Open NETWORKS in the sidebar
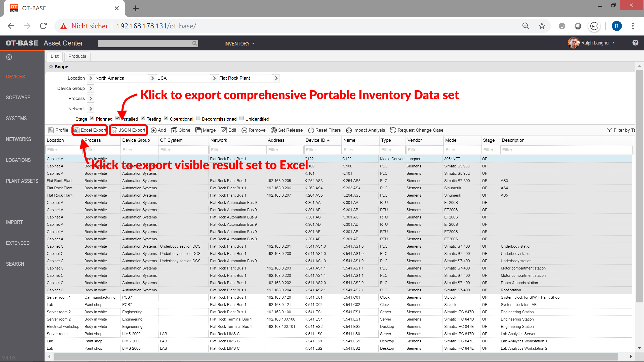This screenshot has height=362, width=644. 18,139
